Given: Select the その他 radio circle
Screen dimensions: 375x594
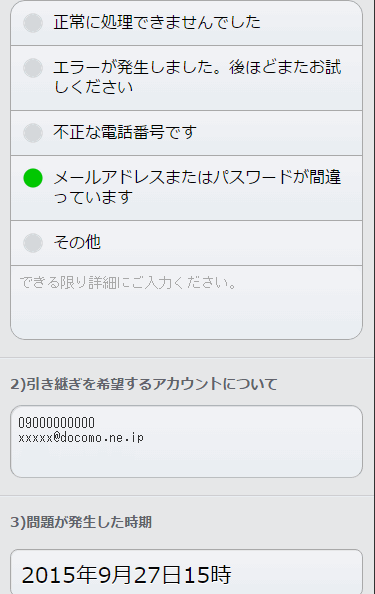Looking at the screenshot, I should 33,243.
